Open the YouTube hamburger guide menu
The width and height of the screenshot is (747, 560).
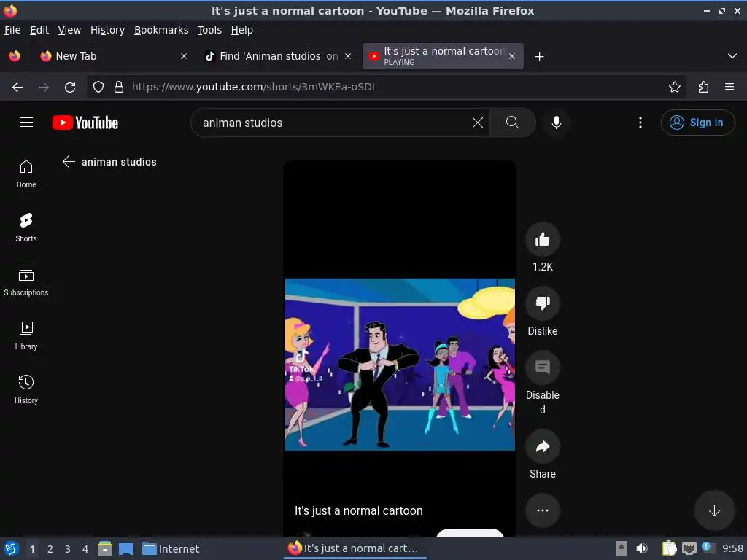26,122
